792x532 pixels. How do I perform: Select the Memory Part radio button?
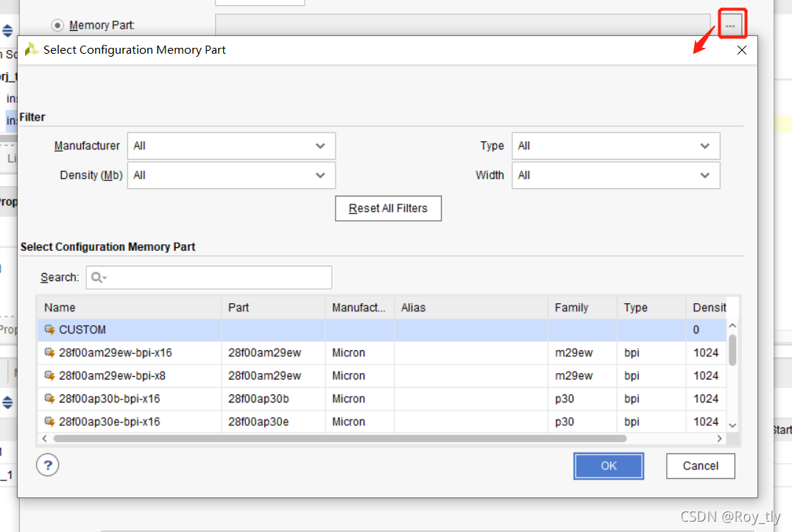(57, 25)
